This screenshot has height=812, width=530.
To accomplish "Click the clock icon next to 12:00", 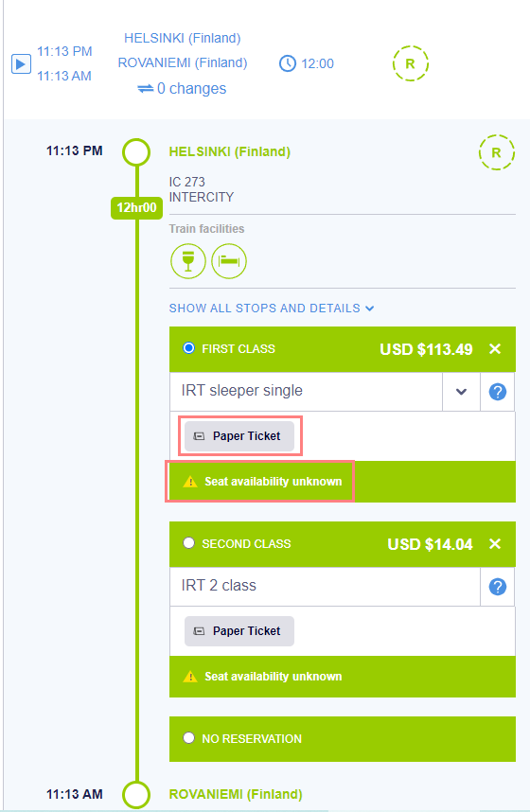I will 288,63.
